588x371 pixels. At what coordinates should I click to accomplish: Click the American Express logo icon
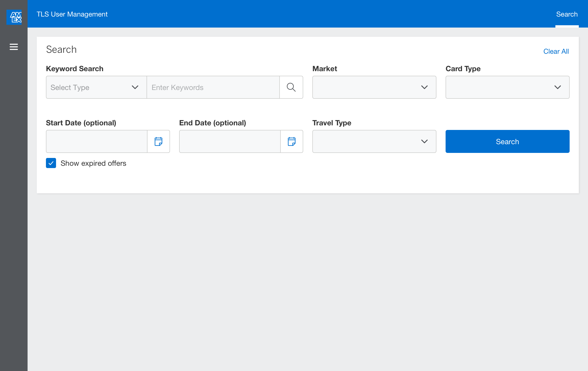pos(14,17)
